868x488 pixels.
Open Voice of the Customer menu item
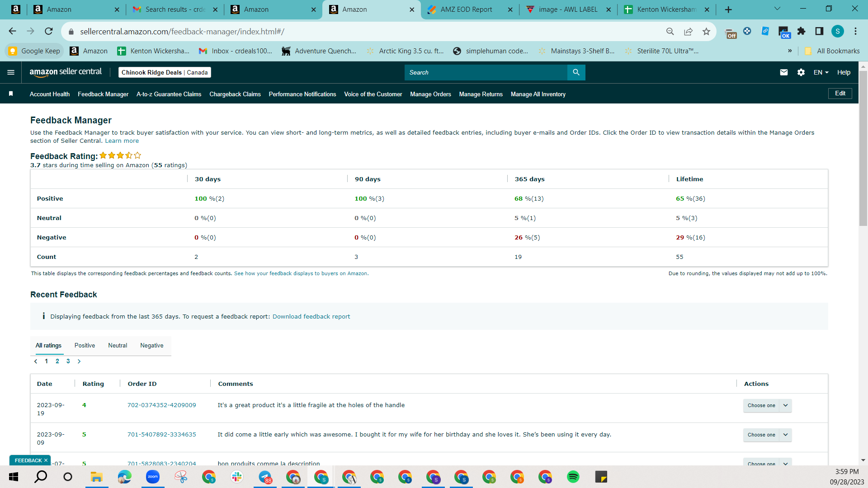click(373, 94)
